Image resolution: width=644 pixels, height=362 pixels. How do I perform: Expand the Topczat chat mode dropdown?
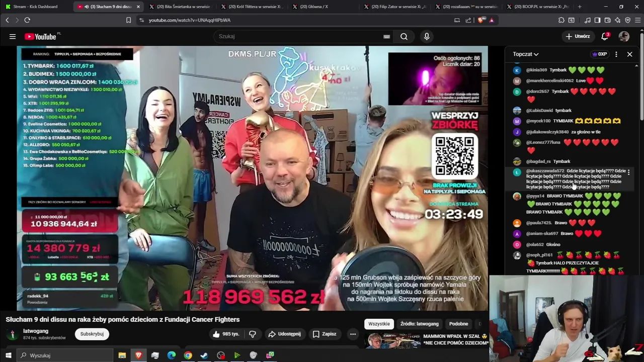[x=525, y=54]
